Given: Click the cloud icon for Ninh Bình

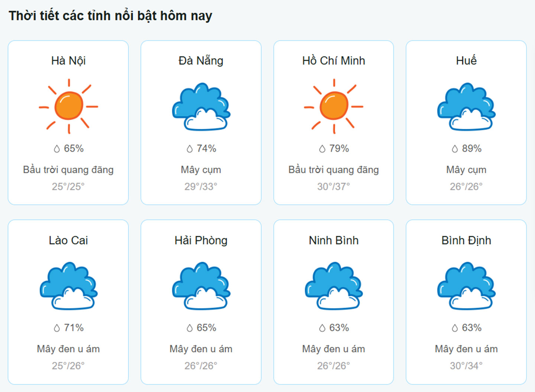Looking at the screenshot, I should tap(334, 286).
